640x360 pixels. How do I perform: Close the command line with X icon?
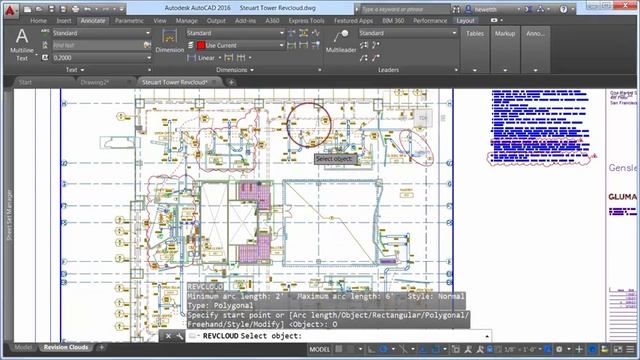[x=168, y=336]
